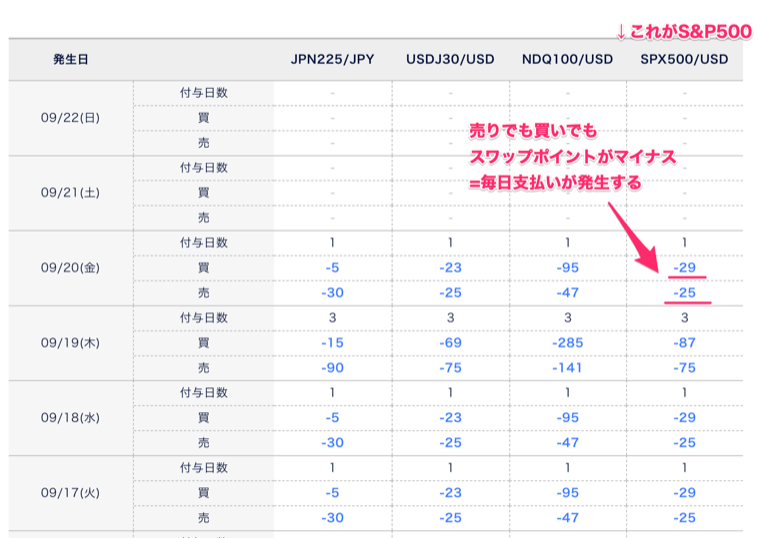The height and width of the screenshot is (538, 760).
Task: Click 09/18 USDJ30/USD 付与日数 value 1
Action: click(450, 393)
